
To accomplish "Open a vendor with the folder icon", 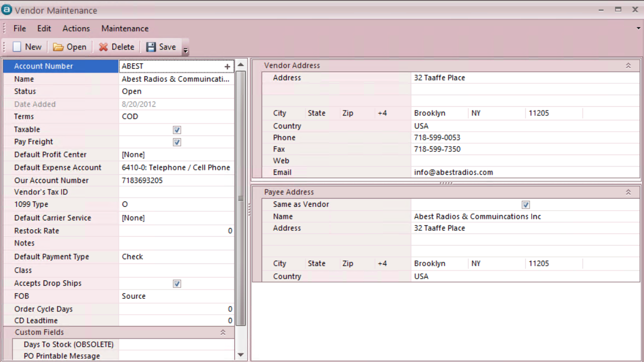I will (58, 47).
